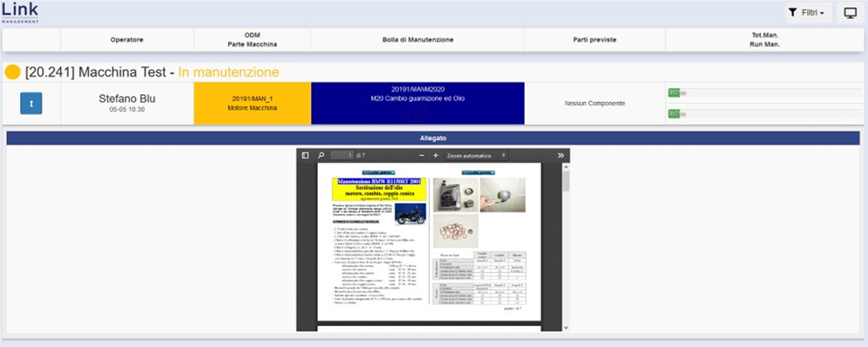Viewport: 868px width, 347px height.
Task: Expand the Zoom automatico selector
Action: [476, 156]
